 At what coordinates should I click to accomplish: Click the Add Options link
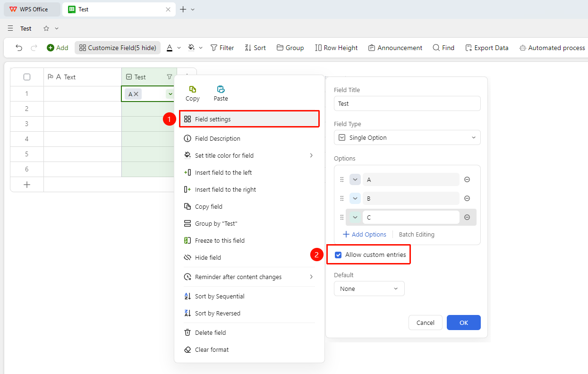click(x=365, y=234)
